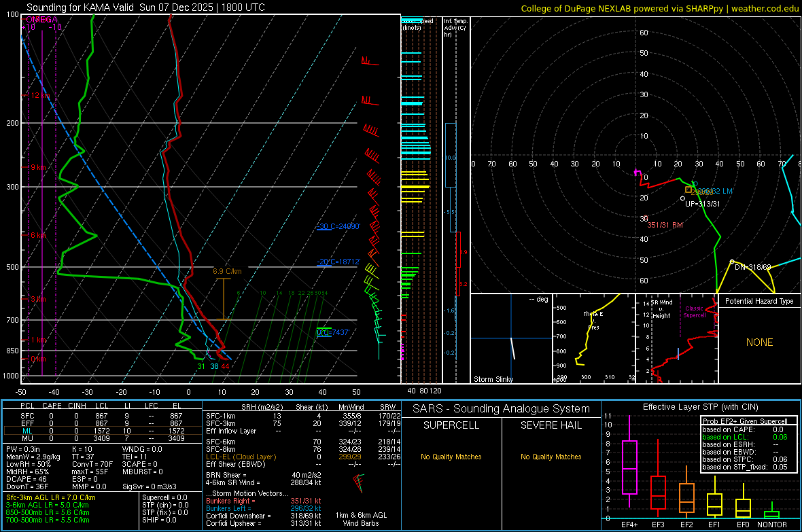Select the "DN=318/69" hodograph label
Viewport: 802px width, 532px height.
pyautogui.click(x=752, y=267)
